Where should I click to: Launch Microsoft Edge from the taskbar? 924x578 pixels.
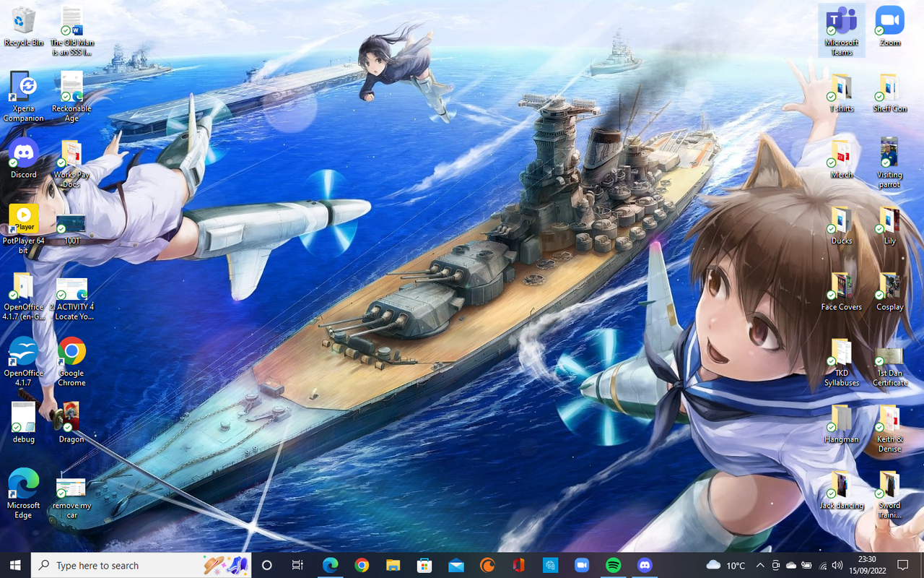(330, 565)
